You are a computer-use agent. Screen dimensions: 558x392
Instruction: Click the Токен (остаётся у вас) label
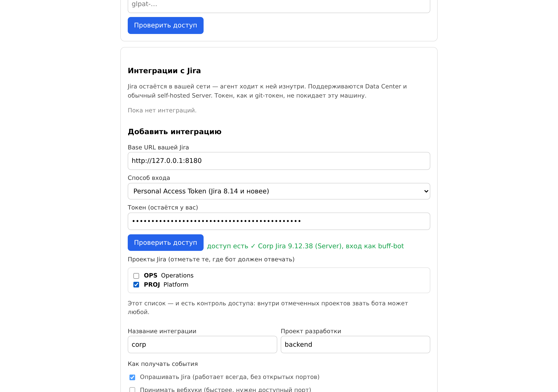tap(163, 207)
